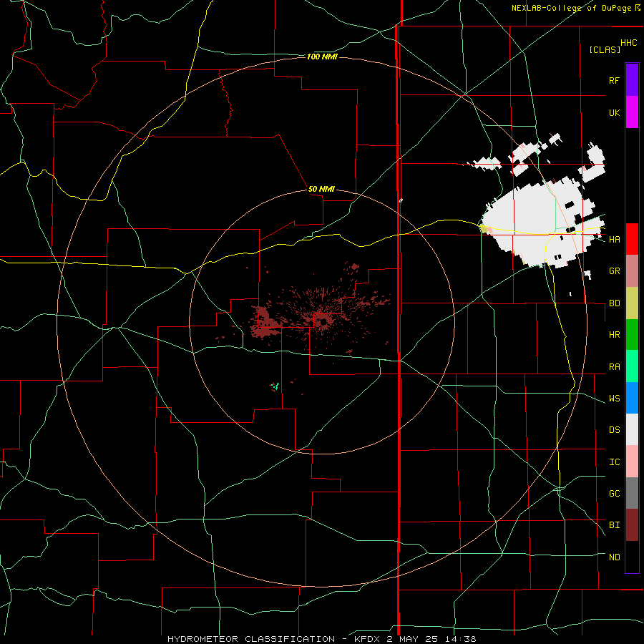Click the HR legend label
Screen dimensions: 644x644
coord(614,335)
